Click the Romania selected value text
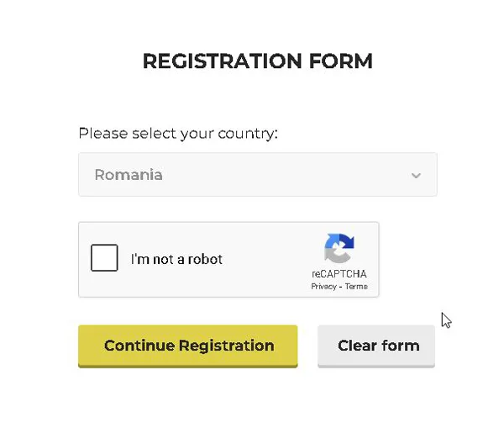Screen dimensions: 504x444 point(129,175)
